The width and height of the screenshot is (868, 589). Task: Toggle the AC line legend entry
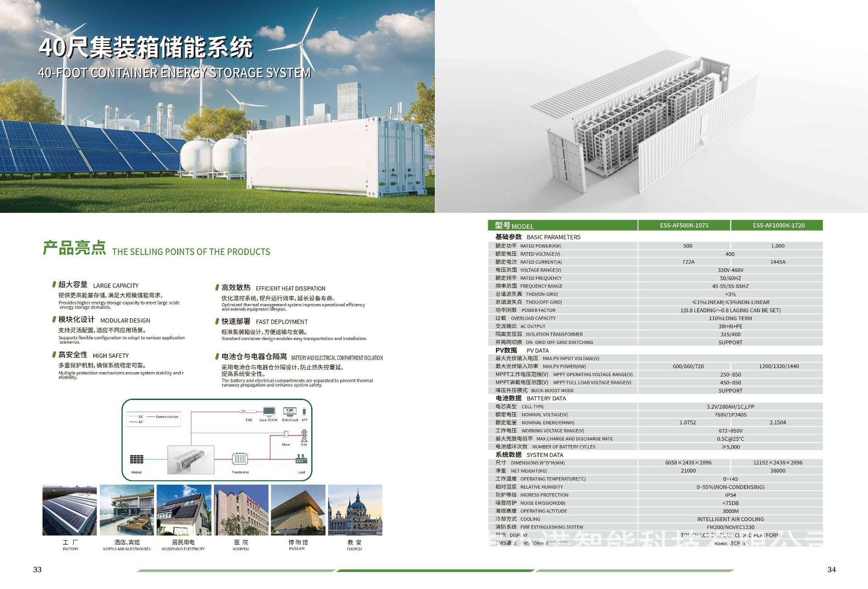pyautogui.click(x=135, y=422)
